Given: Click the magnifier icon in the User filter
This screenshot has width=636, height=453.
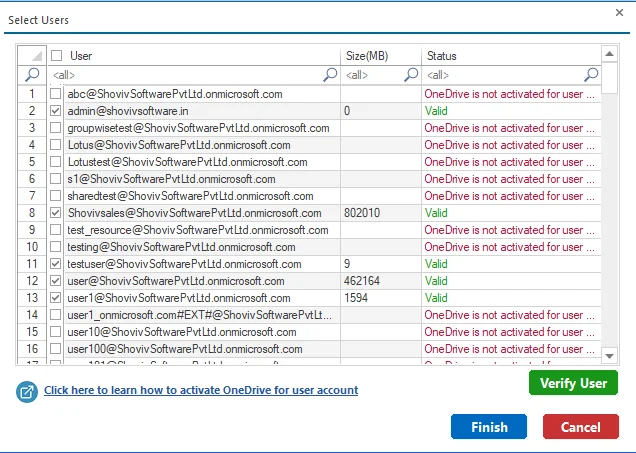Looking at the screenshot, I should 330,75.
